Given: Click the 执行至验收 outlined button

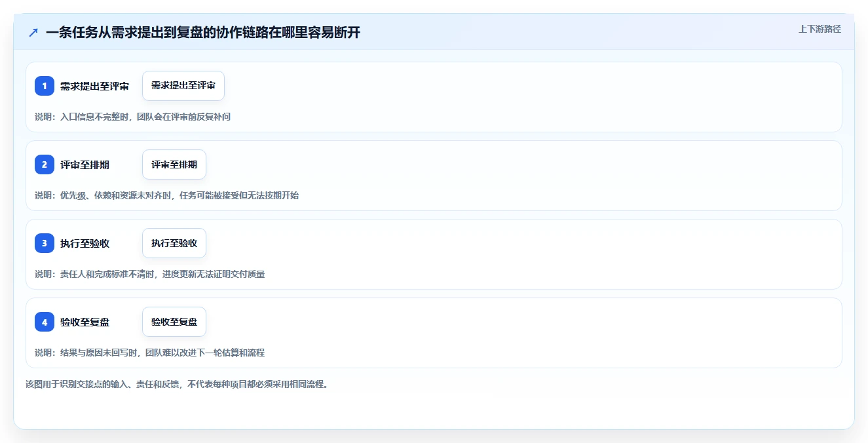Looking at the screenshot, I should tap(174, 243).
